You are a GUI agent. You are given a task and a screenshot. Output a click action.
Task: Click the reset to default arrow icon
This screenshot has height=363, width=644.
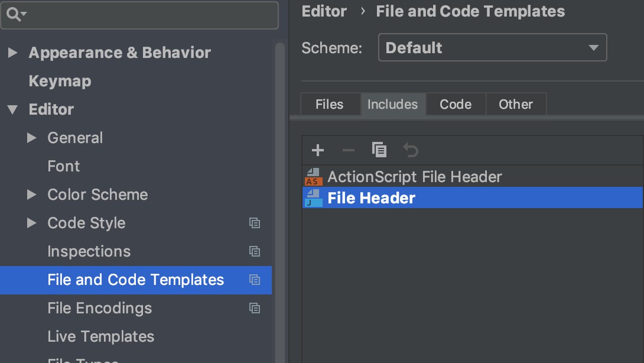click(410, 150)
